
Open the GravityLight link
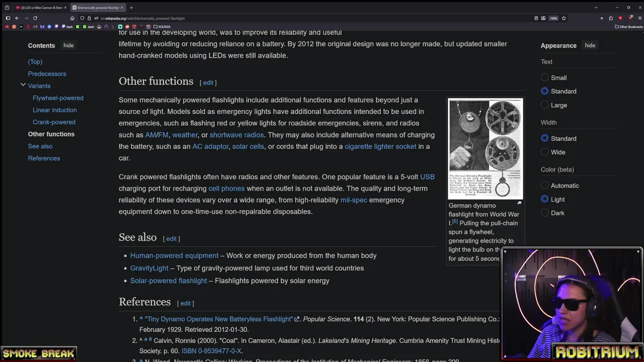(x=149, y=268)
